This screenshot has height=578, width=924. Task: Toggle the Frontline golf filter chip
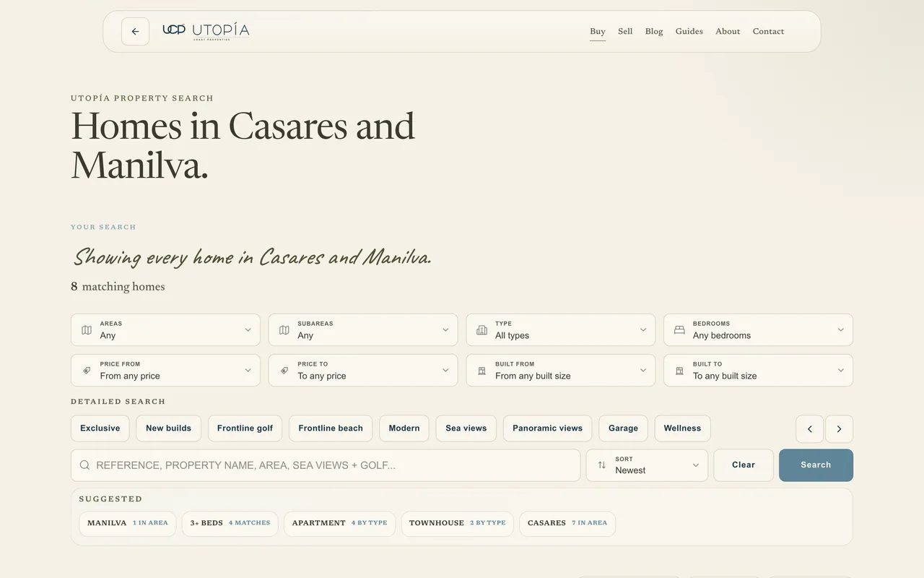245,428
